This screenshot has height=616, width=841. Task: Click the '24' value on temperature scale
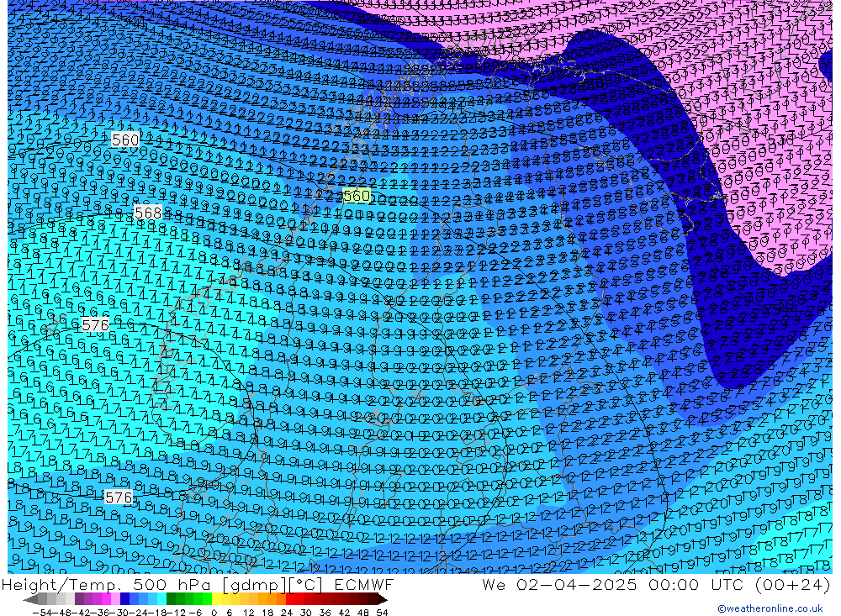(287, 613)
